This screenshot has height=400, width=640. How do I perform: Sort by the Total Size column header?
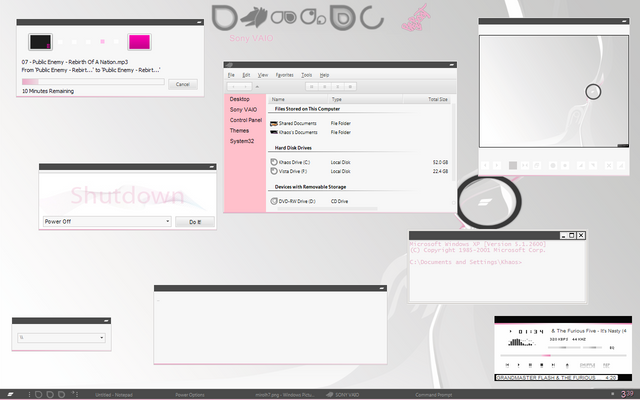click(x=427, y=99)
